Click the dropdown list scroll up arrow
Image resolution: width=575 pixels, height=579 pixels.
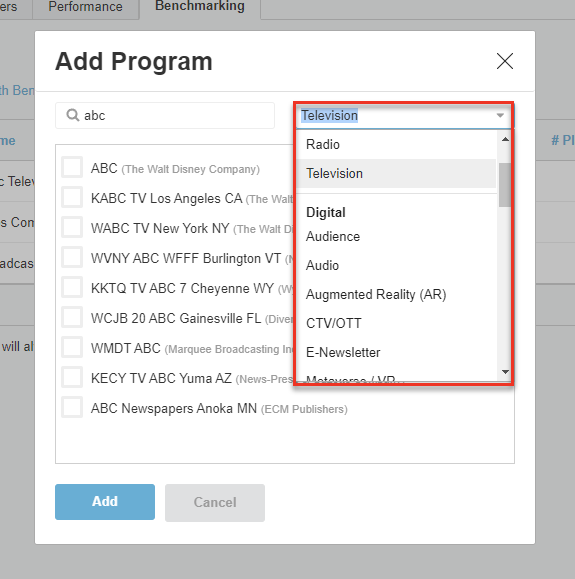click(505, 139)
